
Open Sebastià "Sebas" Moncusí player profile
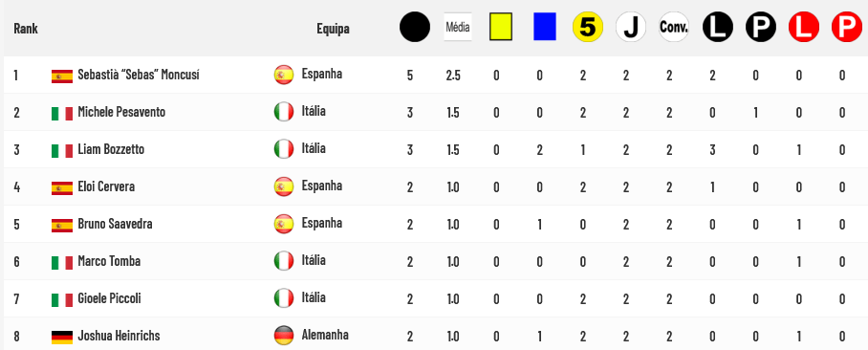139,75
